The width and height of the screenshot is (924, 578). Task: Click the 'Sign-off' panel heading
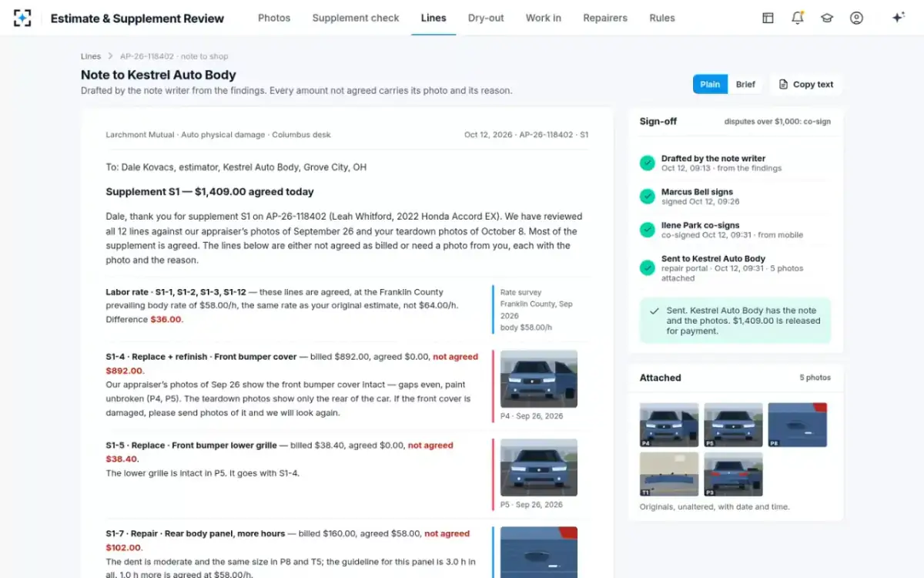(658, 122)
